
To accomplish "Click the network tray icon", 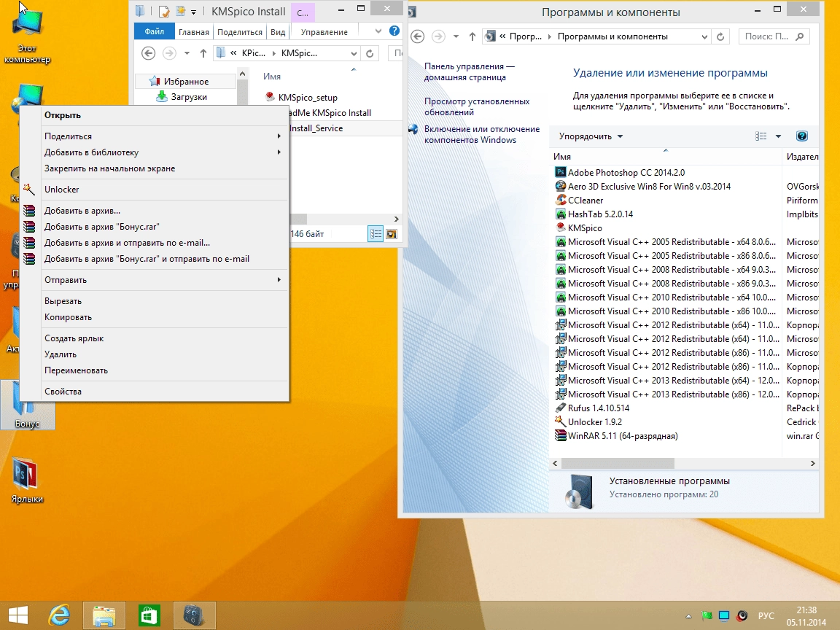I will point(724,615).
